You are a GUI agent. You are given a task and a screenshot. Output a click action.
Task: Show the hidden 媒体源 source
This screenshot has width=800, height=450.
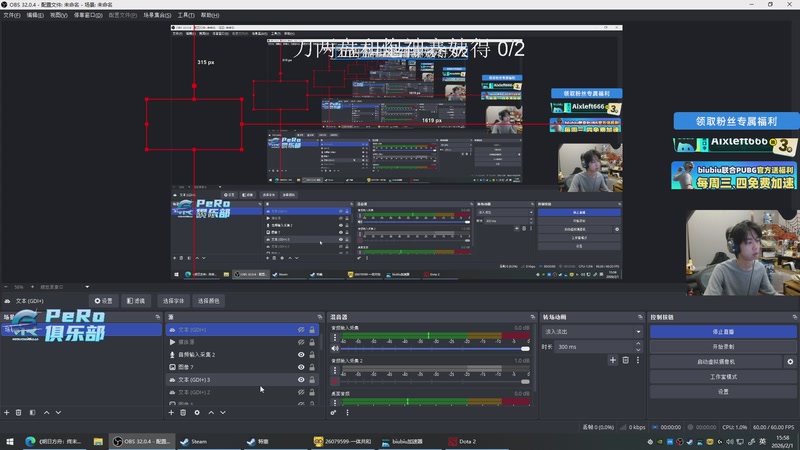coord(301,342)
